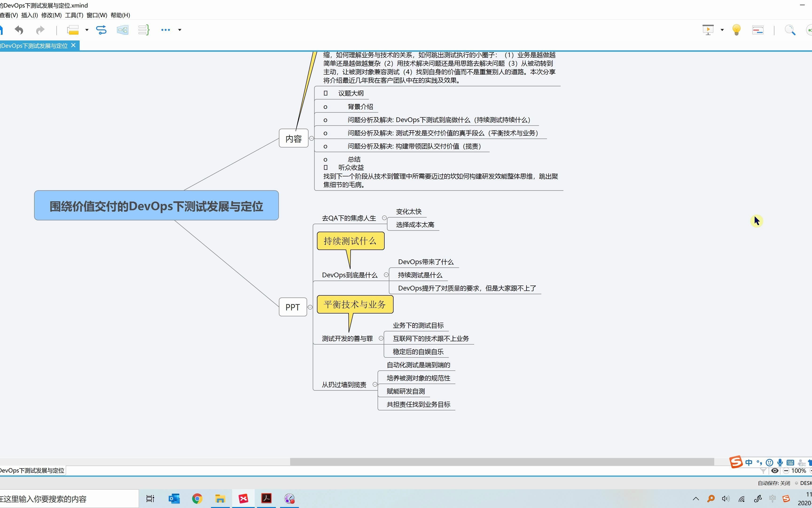Click the horizontal scrollbar below the canvas
Screen dimensions: 812x508
click(x=502, y=462)
